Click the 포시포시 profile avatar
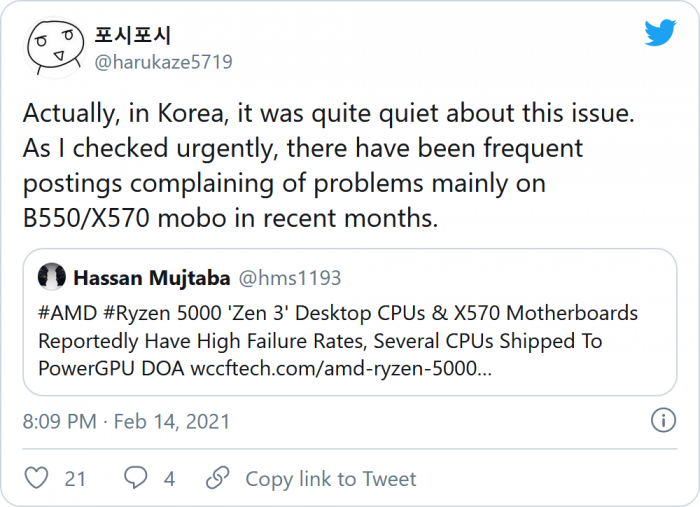 click(x=55, y=46)
